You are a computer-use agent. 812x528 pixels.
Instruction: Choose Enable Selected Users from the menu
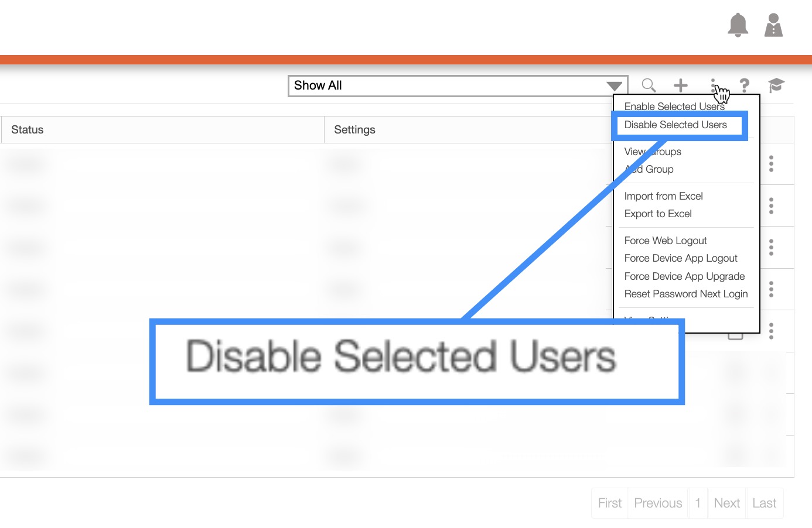tap(674, 107)
